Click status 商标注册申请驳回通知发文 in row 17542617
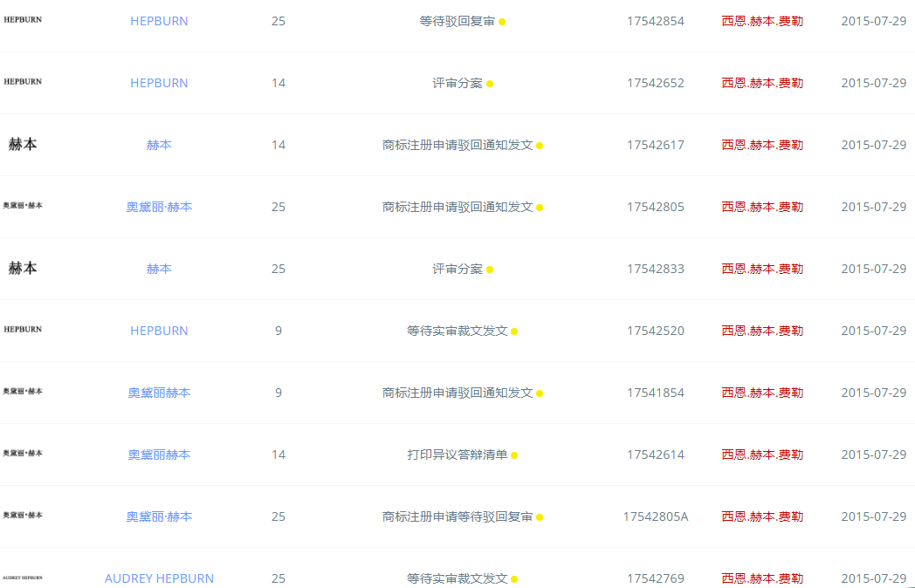Screen dimensions: 915x588 pyautogui.click(x=457, y=145)
